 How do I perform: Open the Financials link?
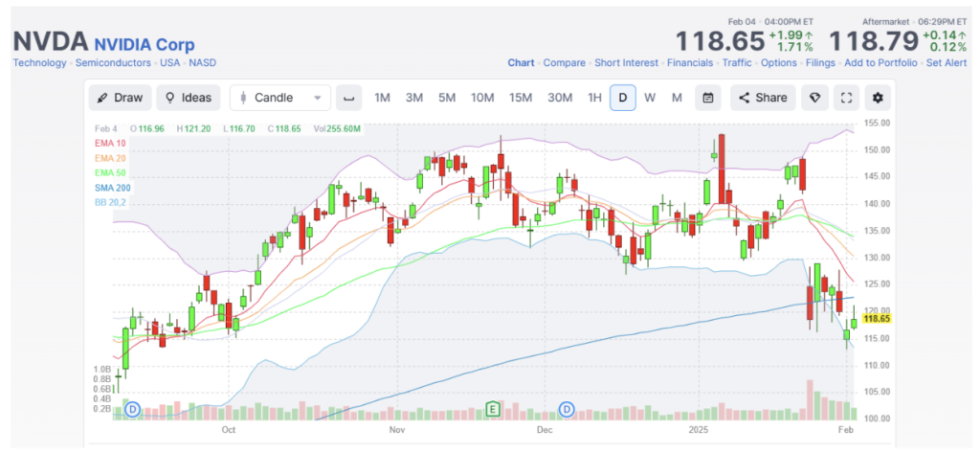point(690,62)
